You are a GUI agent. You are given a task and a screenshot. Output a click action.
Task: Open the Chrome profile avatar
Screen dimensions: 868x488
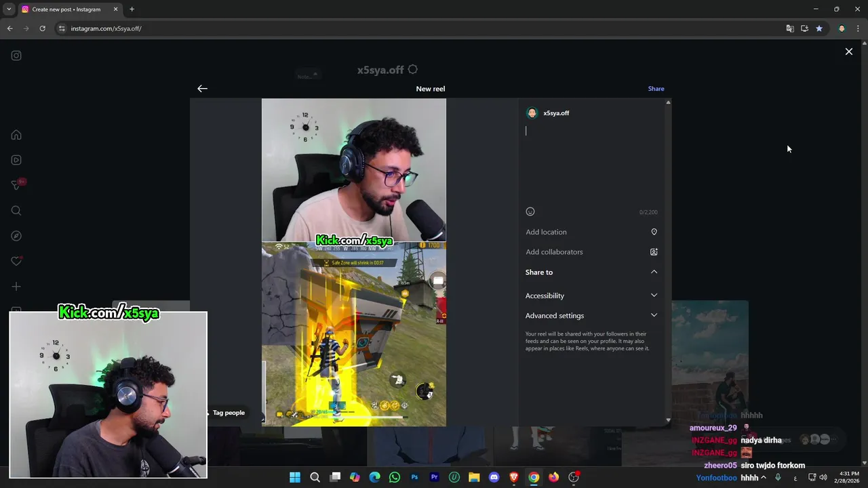842,28
